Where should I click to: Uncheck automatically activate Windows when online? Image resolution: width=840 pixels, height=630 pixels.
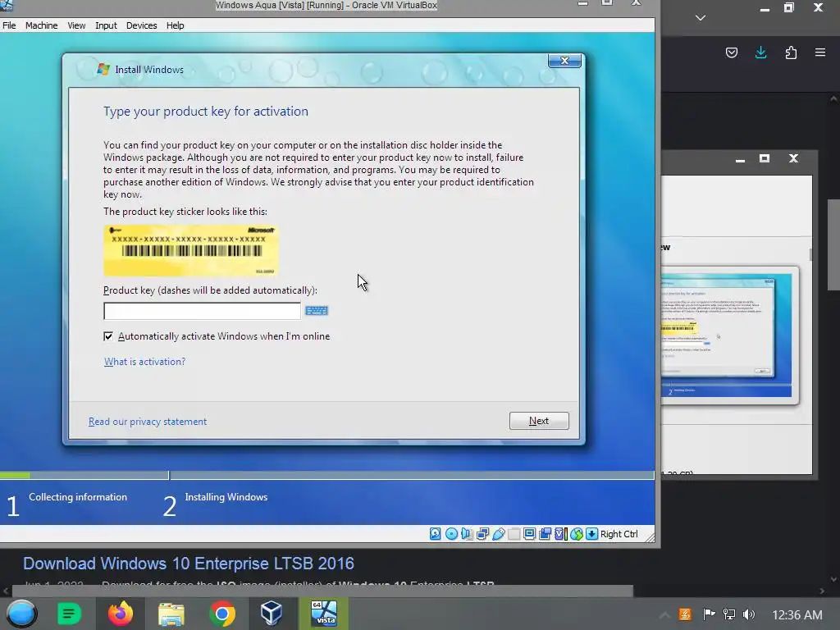(x=108, y=336)
